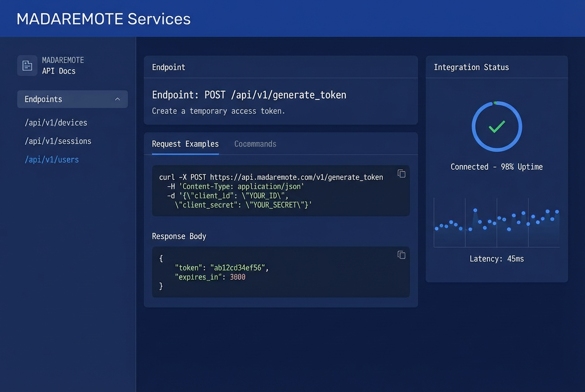This screenshot has height=392, width=585.
Task: Click the Connected - 98% Uptime status
Action: tap(497, 166)
